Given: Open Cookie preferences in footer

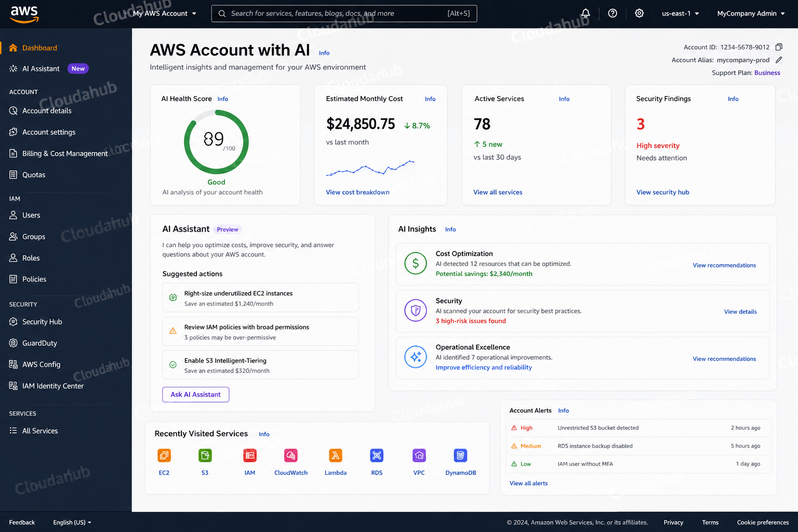Looking at the screenshot, I should tap(763, 523).
